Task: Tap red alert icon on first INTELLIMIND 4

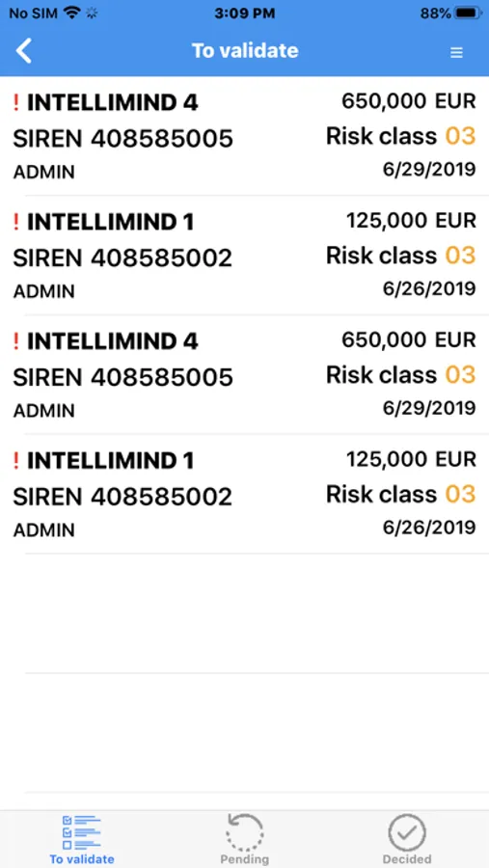Action: (16, 102)
